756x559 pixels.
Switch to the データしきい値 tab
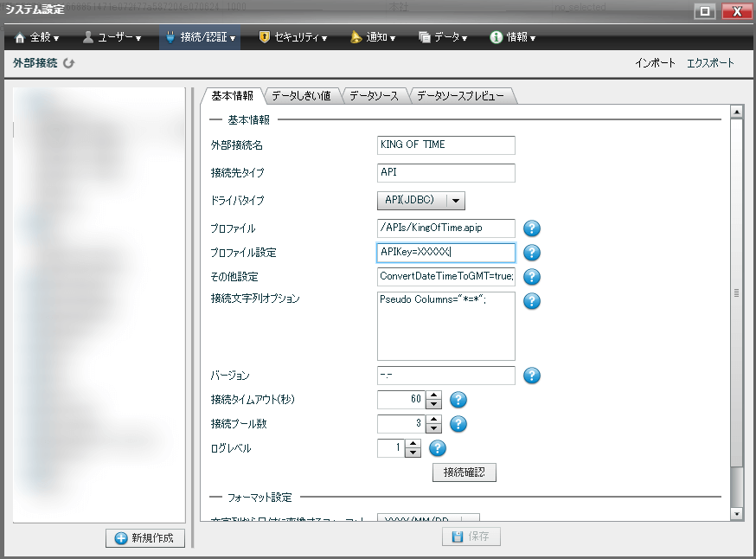tap(301, 96)
